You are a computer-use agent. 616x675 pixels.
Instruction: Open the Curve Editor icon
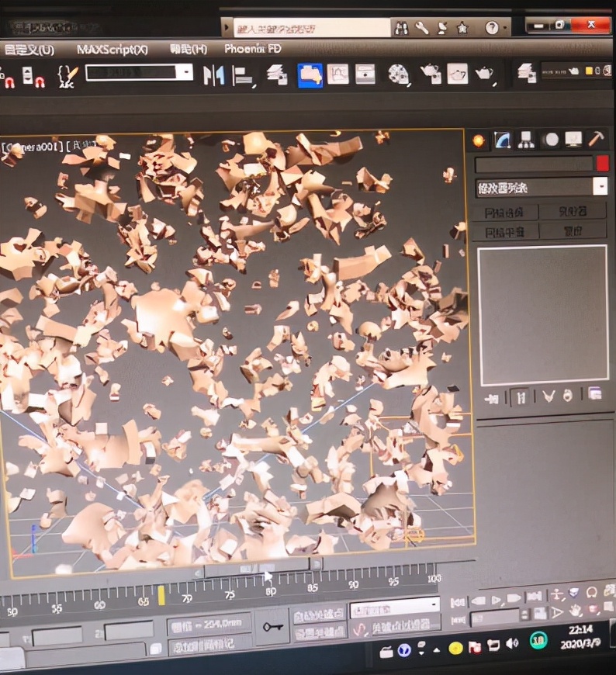click(337, 74)
